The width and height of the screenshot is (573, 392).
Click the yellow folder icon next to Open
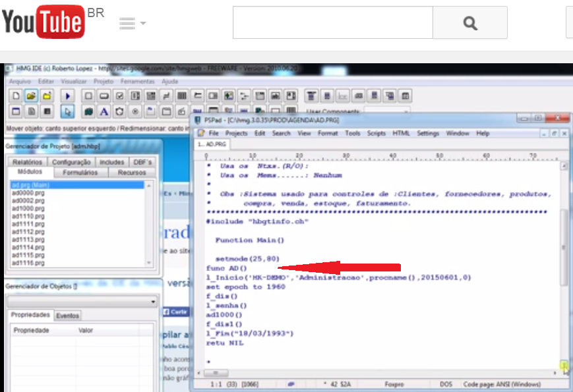point(47,96)
